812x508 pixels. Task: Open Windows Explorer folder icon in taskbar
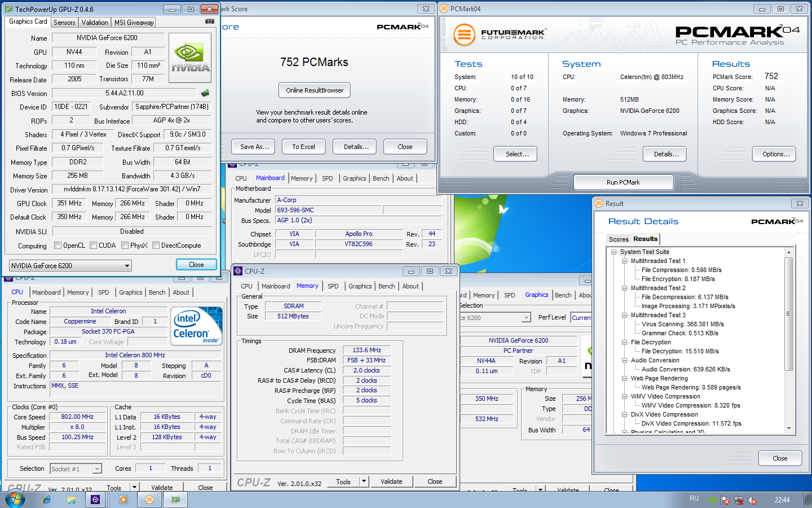click(x=72, y=500)
